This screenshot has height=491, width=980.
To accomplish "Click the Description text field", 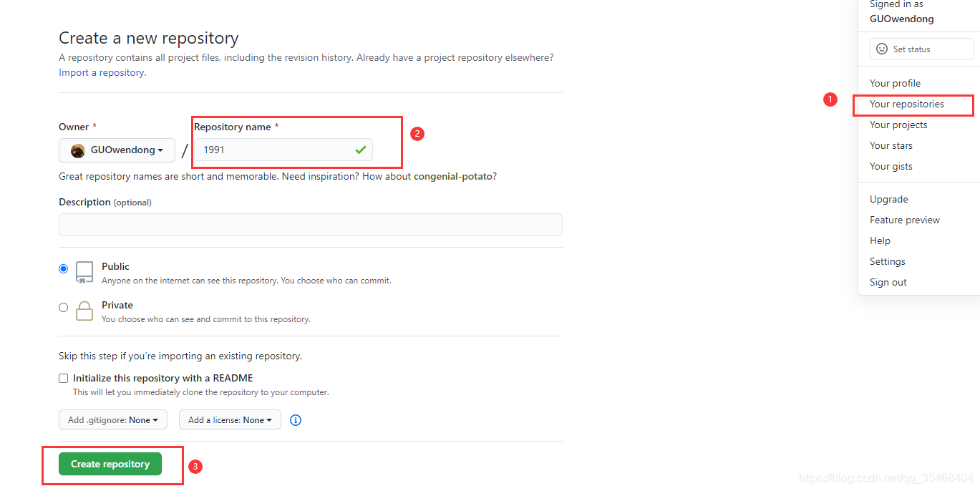I will [x=311, y=225].
